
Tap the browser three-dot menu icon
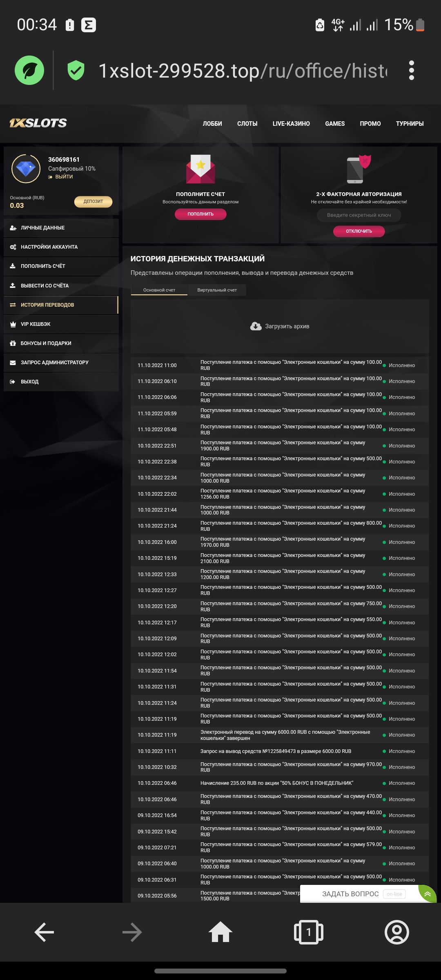411,70
